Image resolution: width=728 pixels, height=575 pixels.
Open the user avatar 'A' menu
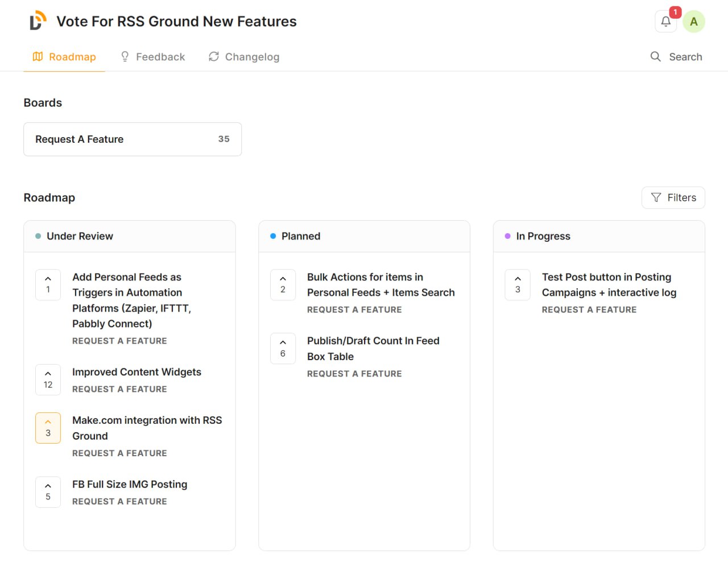click(x=693, y=22)
